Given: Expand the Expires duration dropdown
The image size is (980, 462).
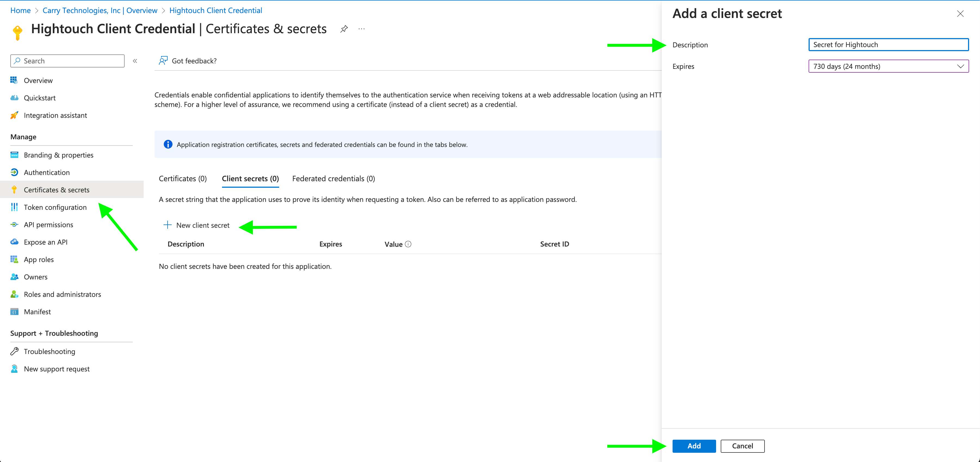Looking at the screenshot, I should (888, 66).
